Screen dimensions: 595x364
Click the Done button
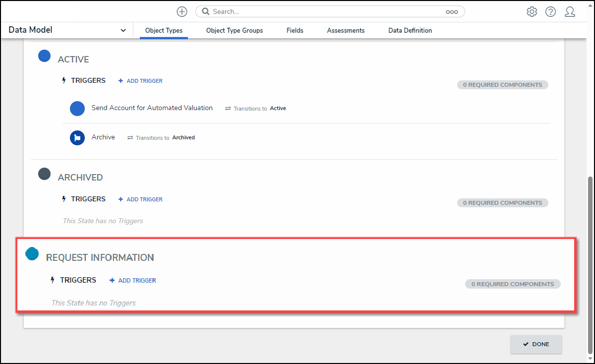click(x=536, y=344)
